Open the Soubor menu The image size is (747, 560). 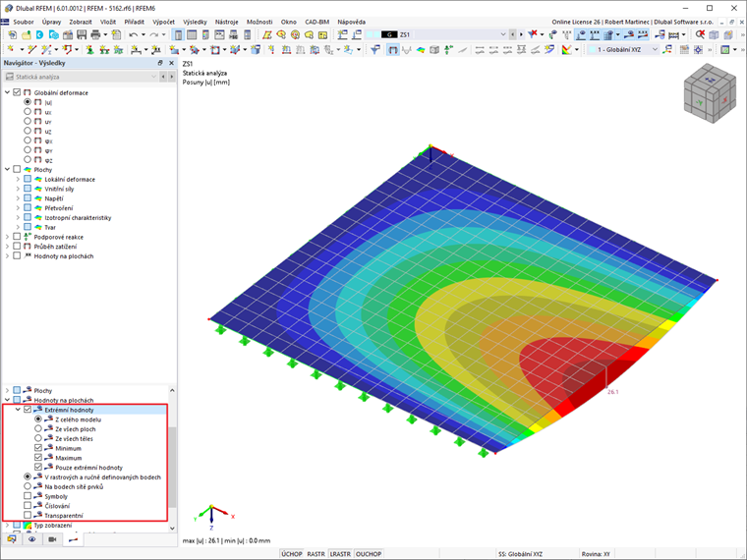24,22
